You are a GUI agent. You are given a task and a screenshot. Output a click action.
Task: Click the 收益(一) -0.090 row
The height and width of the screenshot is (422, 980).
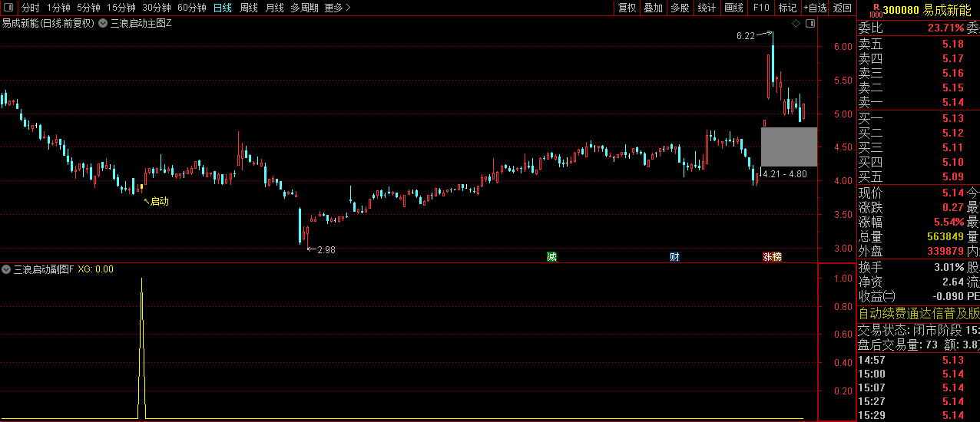point(918,297)
